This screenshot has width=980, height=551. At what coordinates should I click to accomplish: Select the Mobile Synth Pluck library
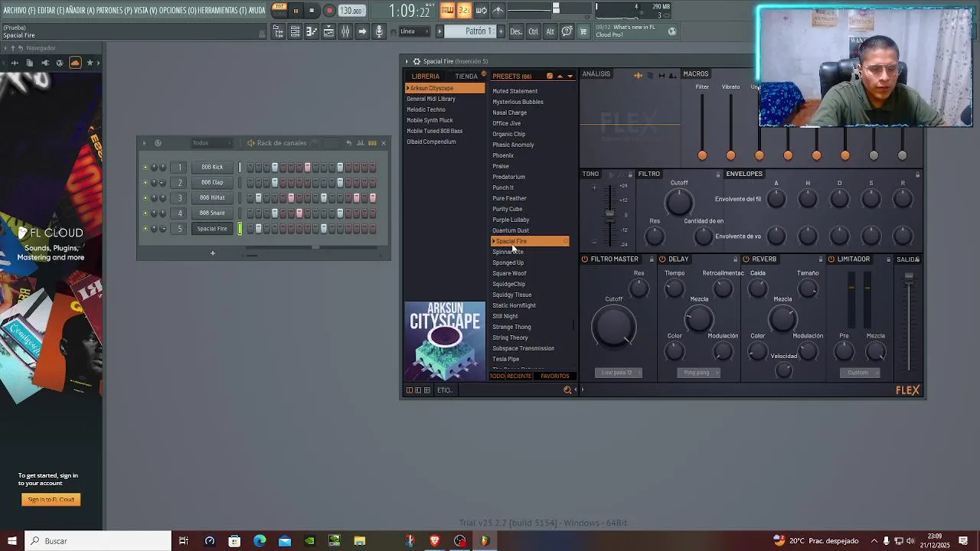click(430, 120)
